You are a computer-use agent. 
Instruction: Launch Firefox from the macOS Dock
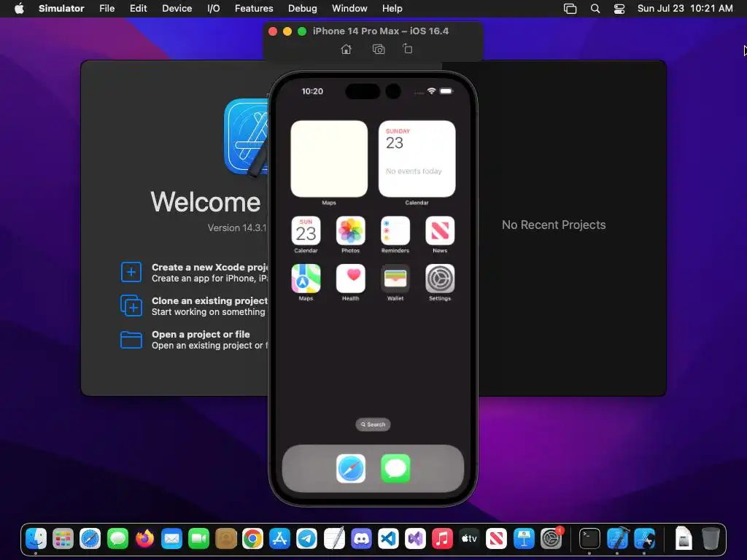144,539
